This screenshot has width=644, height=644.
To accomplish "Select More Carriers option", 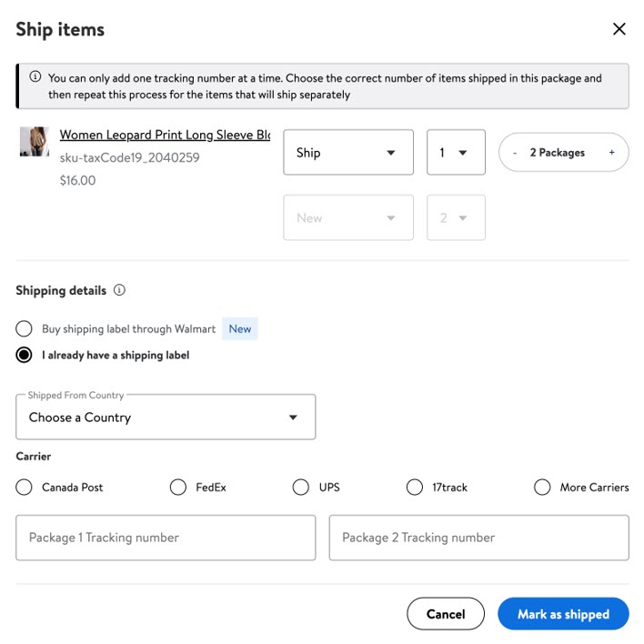I will click(x=543, y=488).
